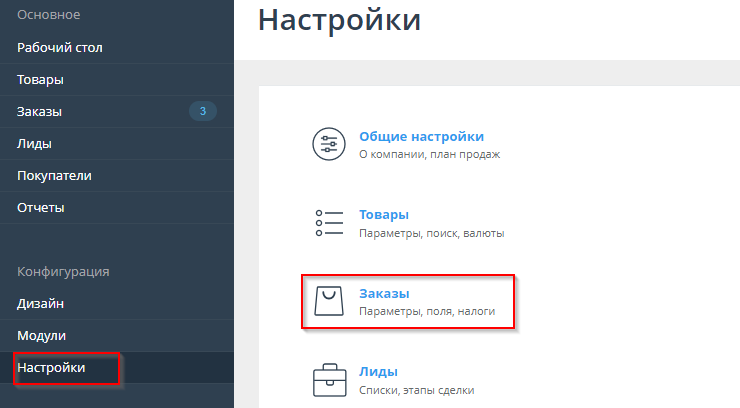Go to Рабочий стол in sidebar
This screenshot has width=740, height=408.
60,47
